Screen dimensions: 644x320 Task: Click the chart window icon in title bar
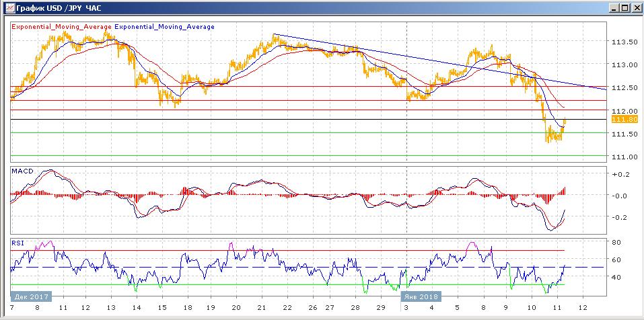[x=9, y=7]
